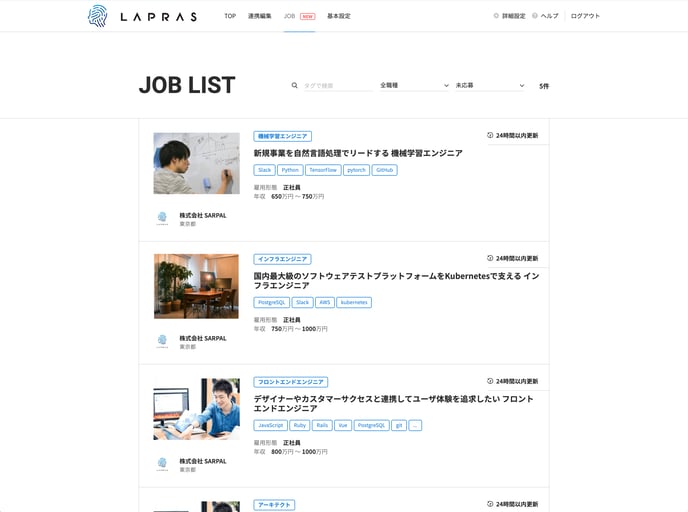Click the kubernetes skill tag
The height and width of the screenshot is (512, 688).
354,303
